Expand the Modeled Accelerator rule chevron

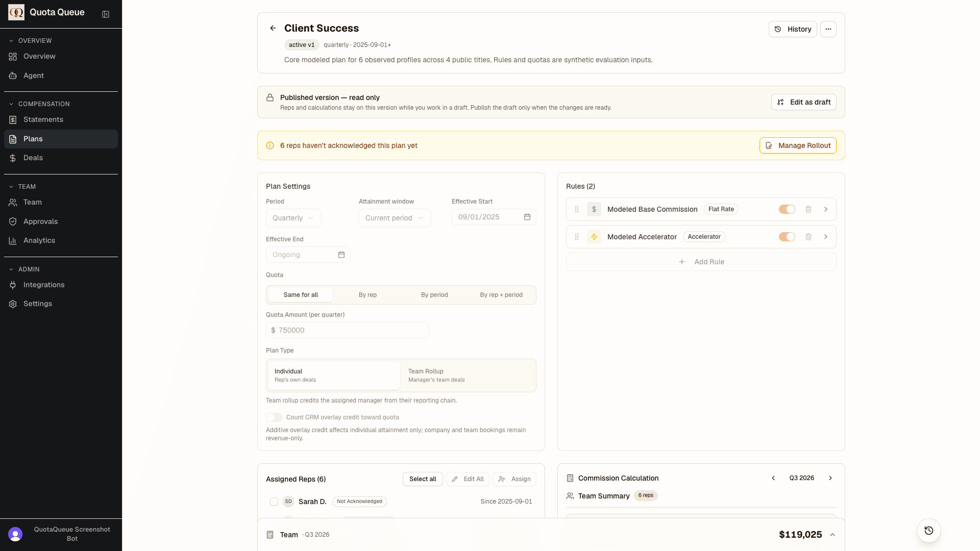[826, 237]
